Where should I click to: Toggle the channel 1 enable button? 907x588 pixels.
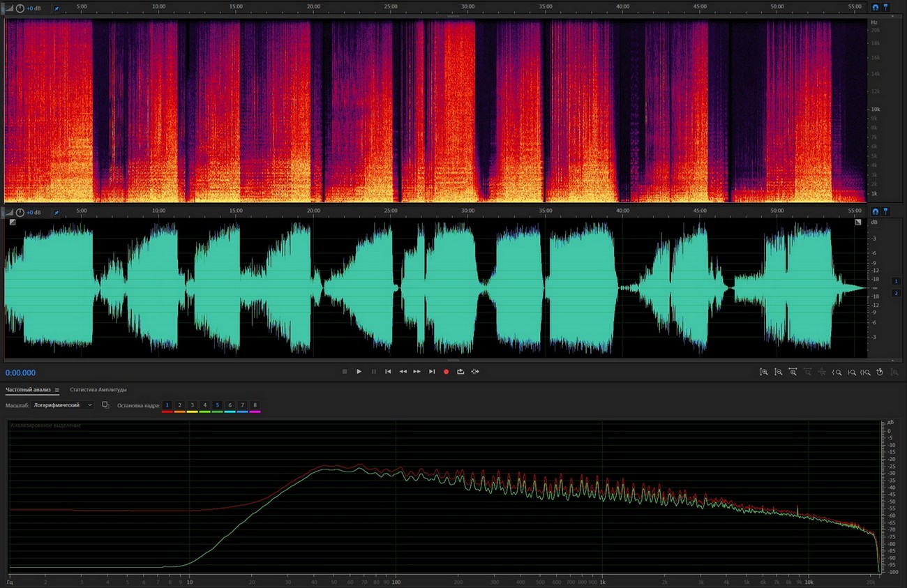tap(897, 280)
